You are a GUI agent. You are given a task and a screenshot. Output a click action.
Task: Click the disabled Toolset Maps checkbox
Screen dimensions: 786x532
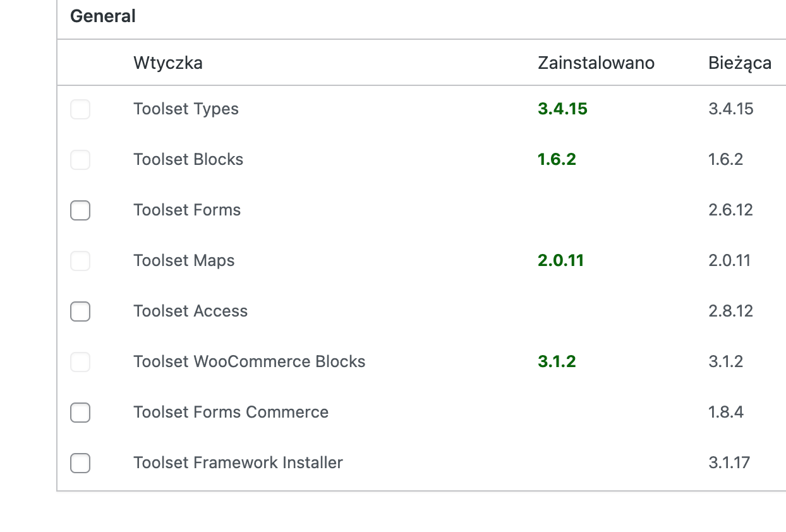pos(80,261)
